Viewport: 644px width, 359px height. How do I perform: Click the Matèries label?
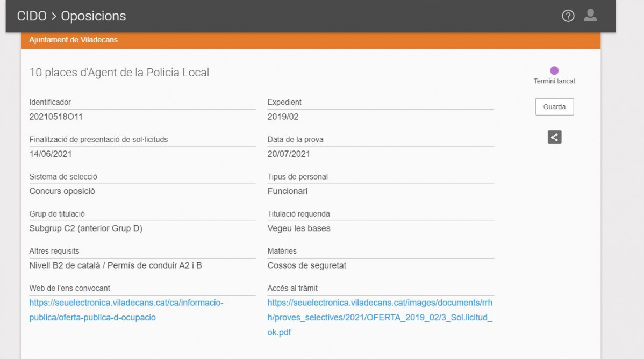point(282,251)
